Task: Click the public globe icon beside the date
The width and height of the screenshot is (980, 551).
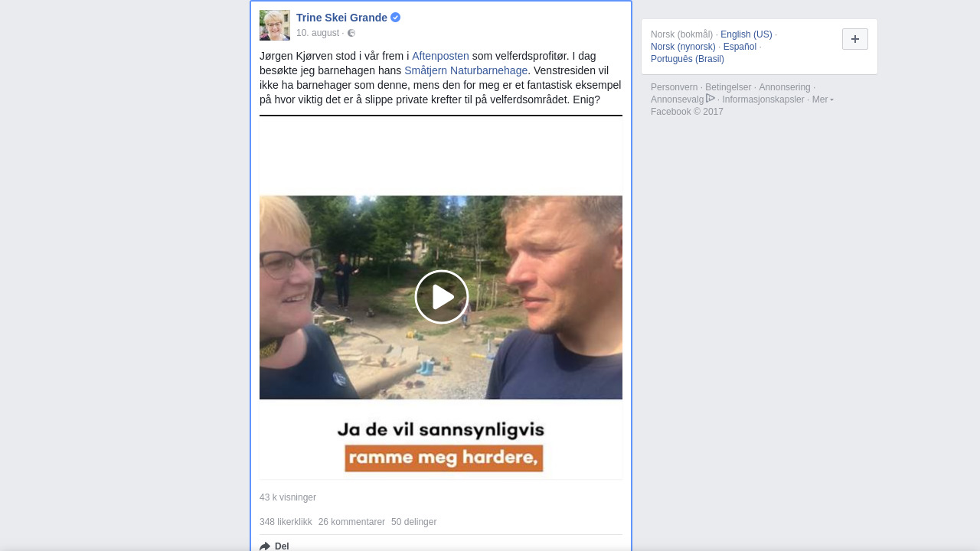Action: click(x=351, y=33)
